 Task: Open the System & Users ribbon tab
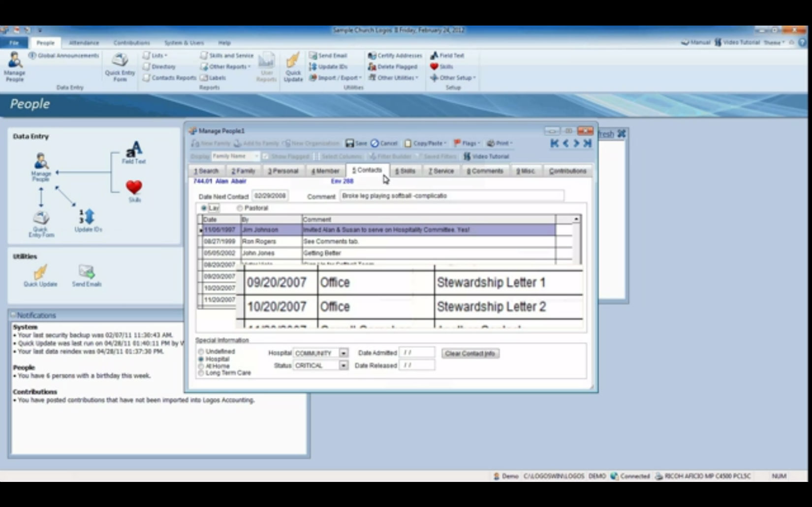(x=184, y=43)
